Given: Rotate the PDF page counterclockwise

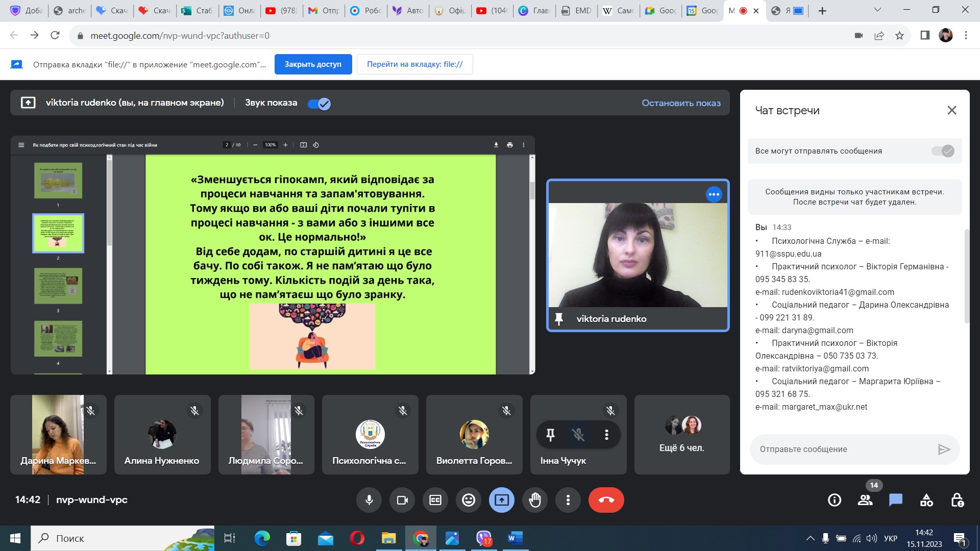Looking at the screenshot, I should click(316, 145).
